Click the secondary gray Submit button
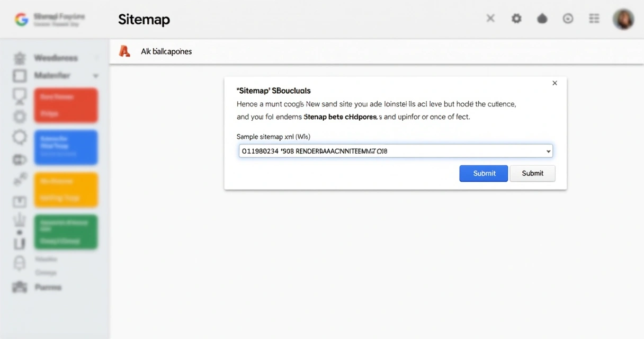The height and width of the screenshot is (339, 644). pyautogui.click(x=532, y=173)
